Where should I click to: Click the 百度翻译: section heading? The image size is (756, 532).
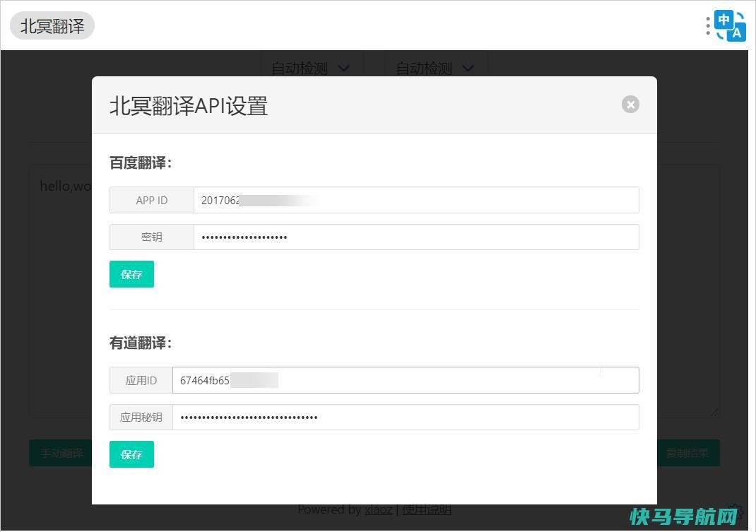tap(141, 163)
